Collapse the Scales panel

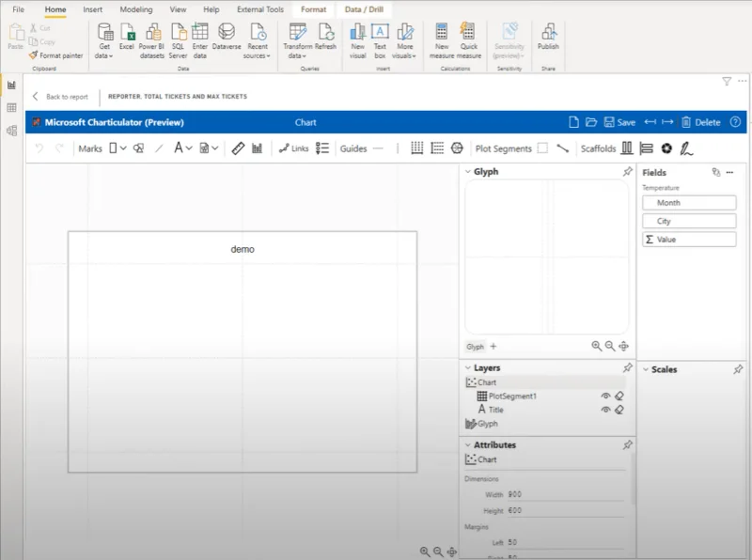(x=646, y=369)
